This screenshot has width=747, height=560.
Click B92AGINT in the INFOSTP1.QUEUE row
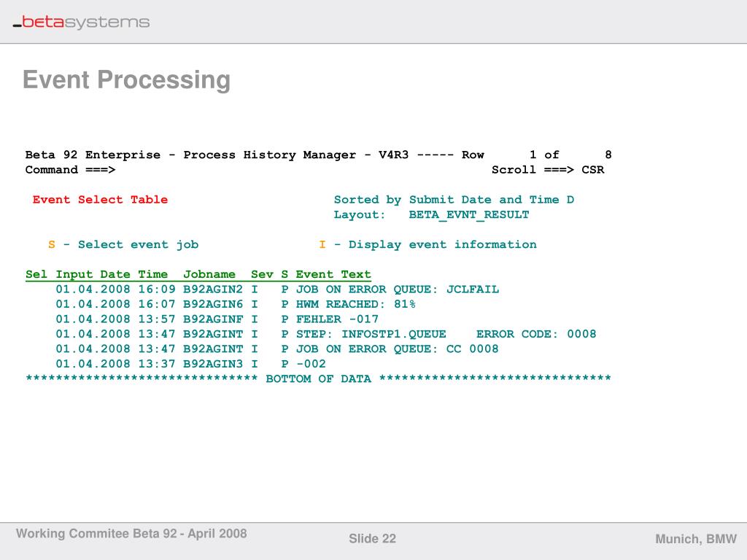(213, 334)
